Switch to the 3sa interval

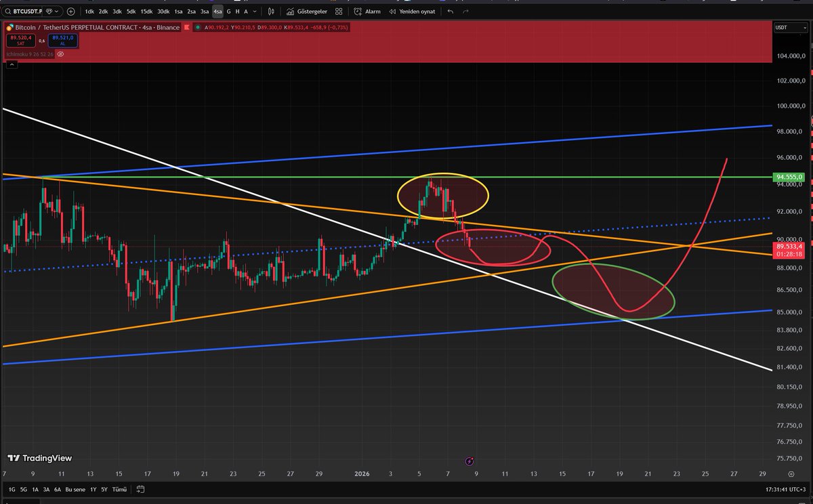tap(205, 12)
